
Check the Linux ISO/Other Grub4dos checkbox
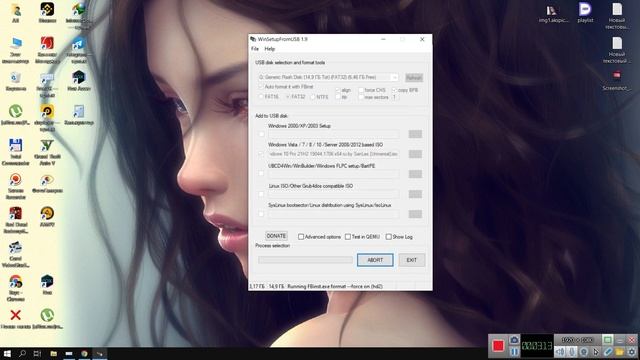pos(261,194)
